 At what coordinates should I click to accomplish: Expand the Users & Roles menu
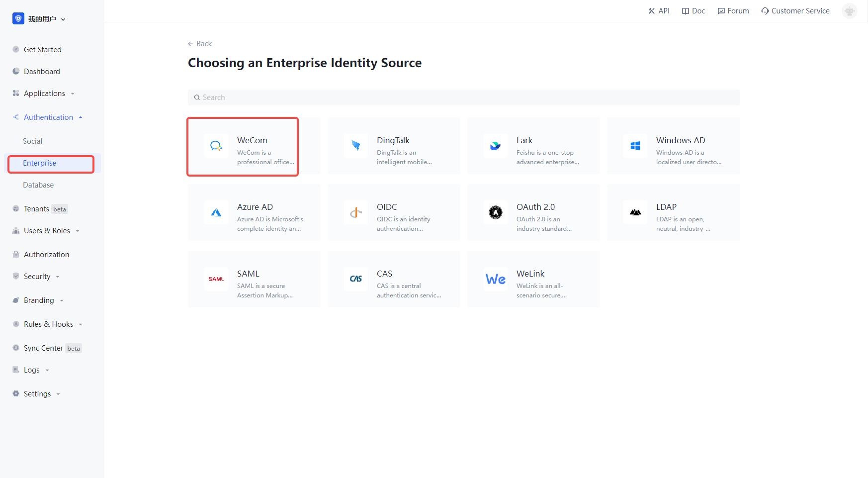[x=47, y=231]
